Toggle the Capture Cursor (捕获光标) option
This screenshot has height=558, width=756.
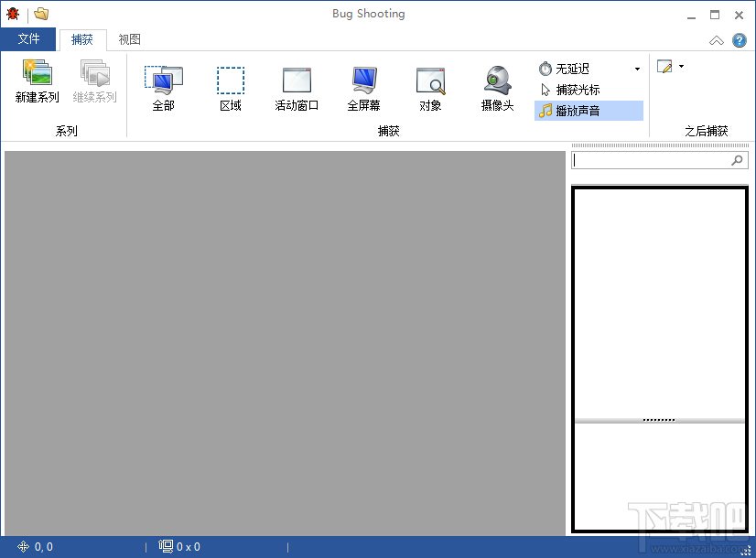[x=578, y=90]
